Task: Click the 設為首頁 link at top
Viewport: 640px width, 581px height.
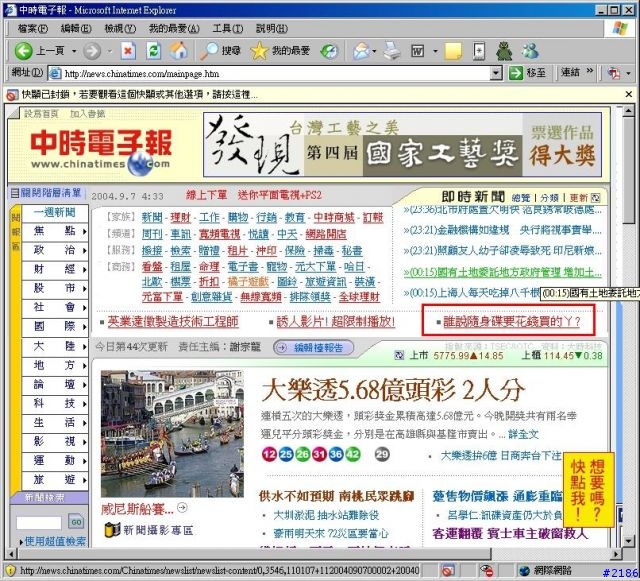Action: click(41, 114)
